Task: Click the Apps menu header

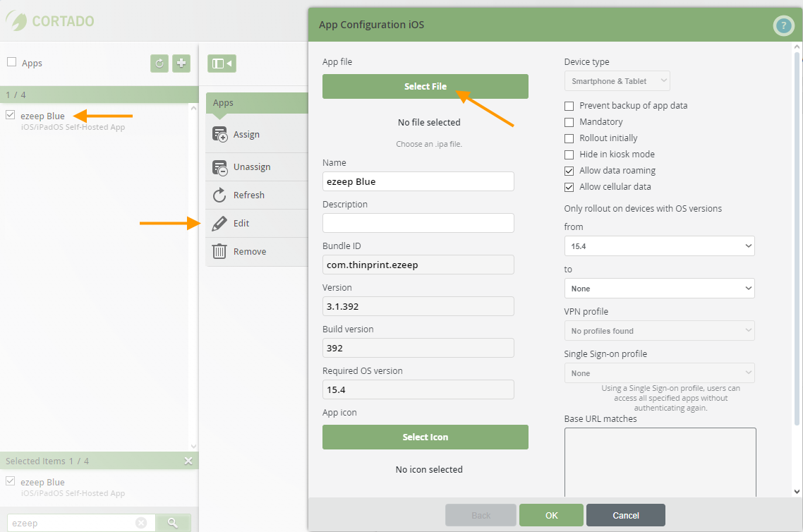Action: pyautogui.click(x=257, y=103)
